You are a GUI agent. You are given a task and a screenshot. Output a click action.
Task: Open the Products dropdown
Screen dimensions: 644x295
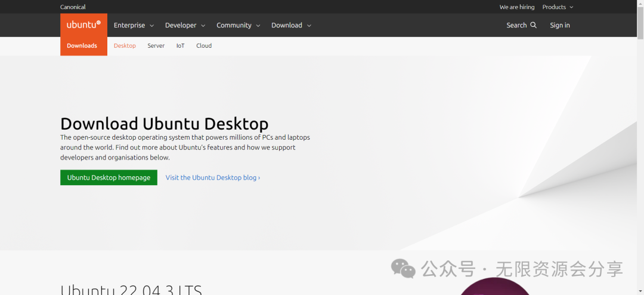pyautogui.click(x=558, y=7)
